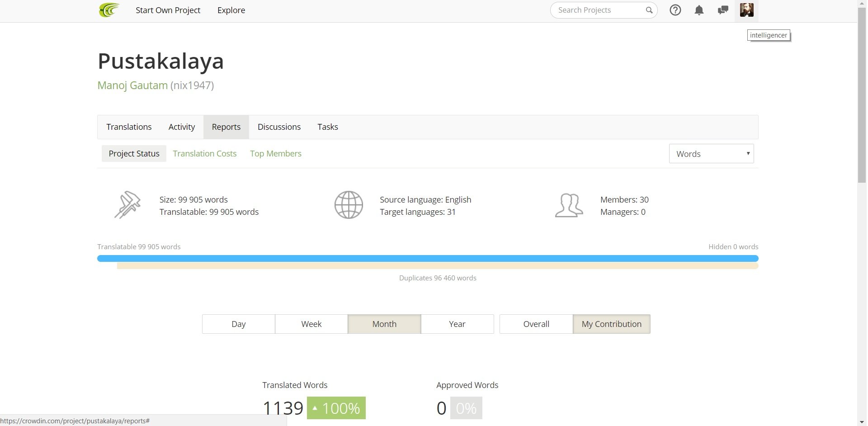Switch to the Tasks tab
Image resolution: width=868 pixels, height=426 pixels.
point(328,127)
